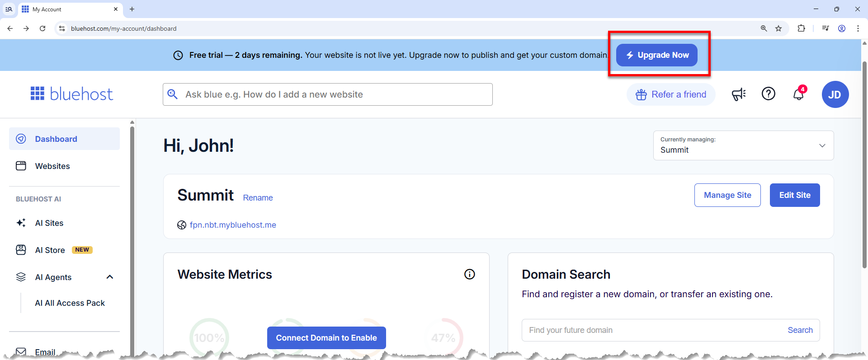This screenshot has height=360, width=868.
Task: Open AI All Access Pack
Action: (70, 303)
